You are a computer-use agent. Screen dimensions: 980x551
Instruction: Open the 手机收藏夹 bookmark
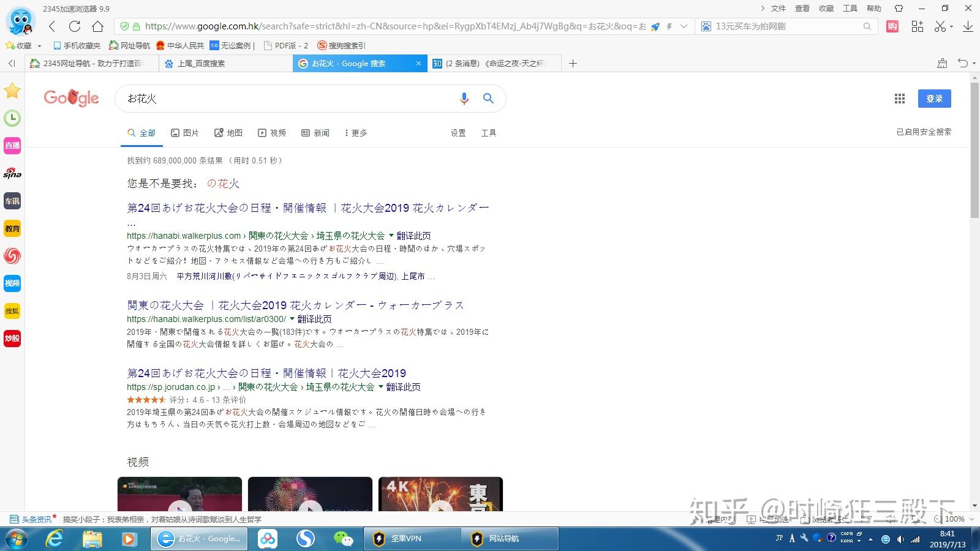(77, 45)
